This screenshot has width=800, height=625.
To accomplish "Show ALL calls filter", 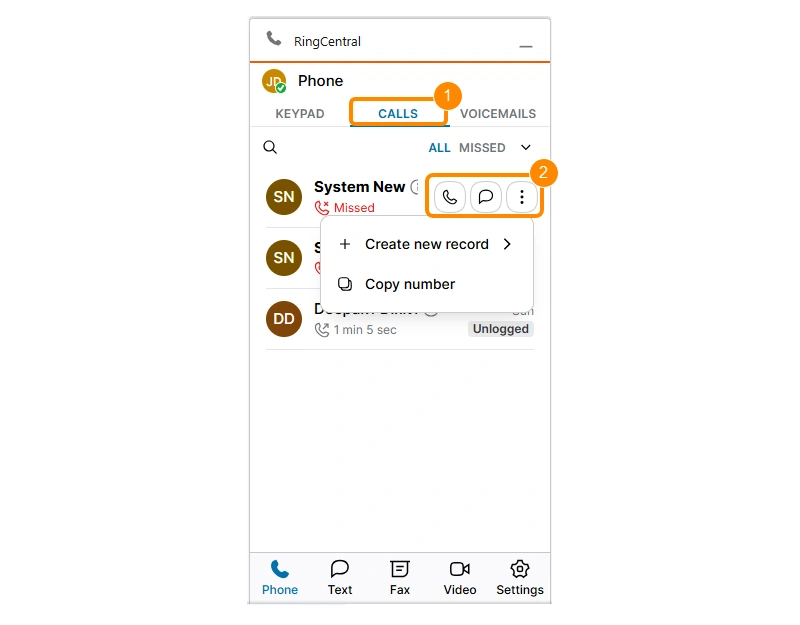I will pos(439,148).
